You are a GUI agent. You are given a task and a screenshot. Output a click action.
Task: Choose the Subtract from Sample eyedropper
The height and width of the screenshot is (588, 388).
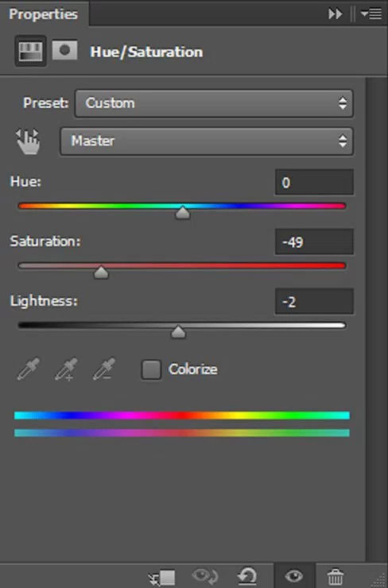point(104,369)
